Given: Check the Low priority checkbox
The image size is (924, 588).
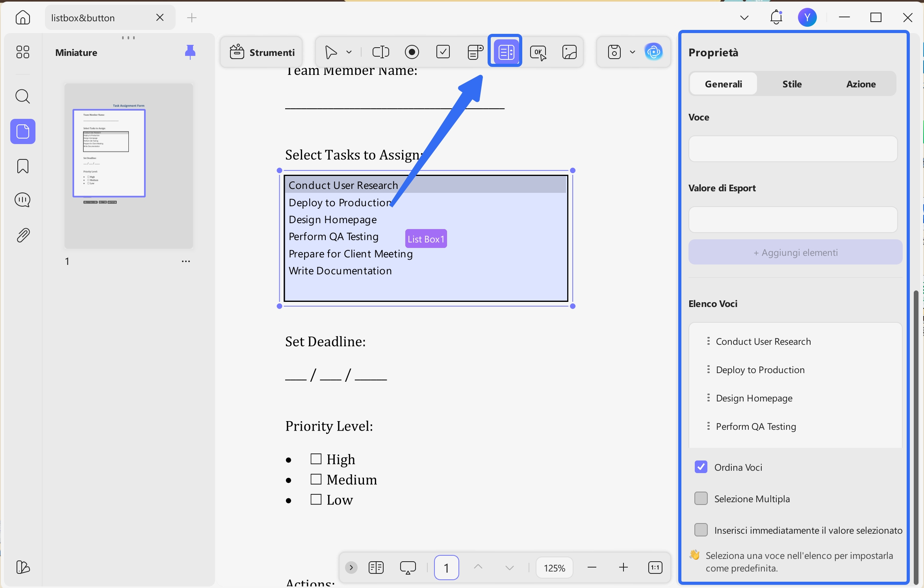Looking at the screenshot, I should tap(316, 499).
